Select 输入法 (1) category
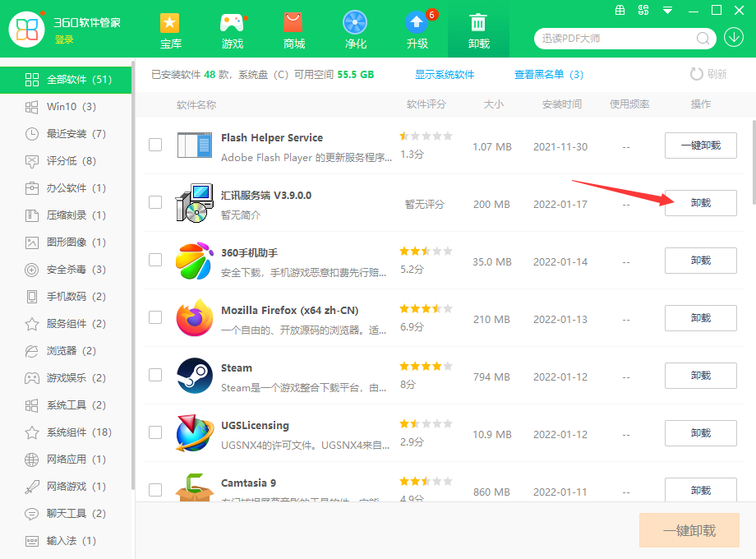Viewport: 756px width, 559px height. 66,541
